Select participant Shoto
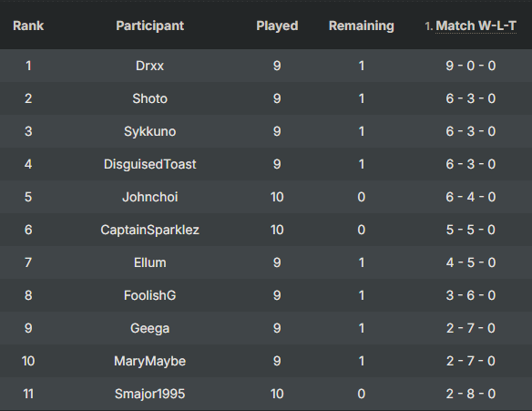532x411 pixels. point(150,98)
